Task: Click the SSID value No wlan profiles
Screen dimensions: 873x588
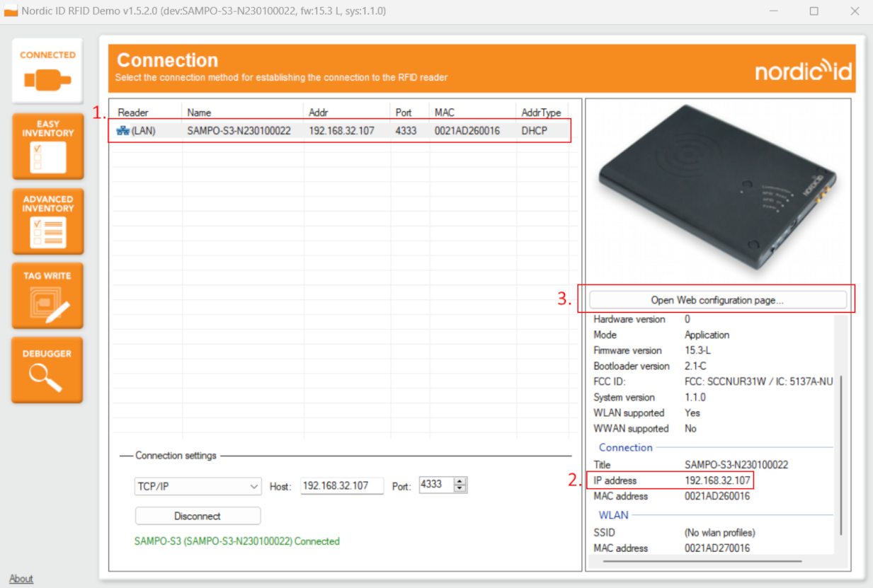Action: 719,532
